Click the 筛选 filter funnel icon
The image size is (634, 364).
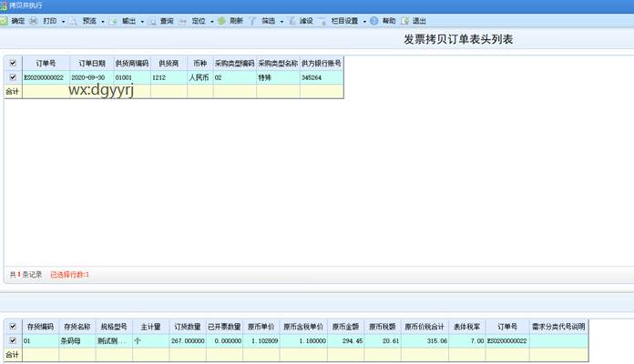tap(252, 20)
